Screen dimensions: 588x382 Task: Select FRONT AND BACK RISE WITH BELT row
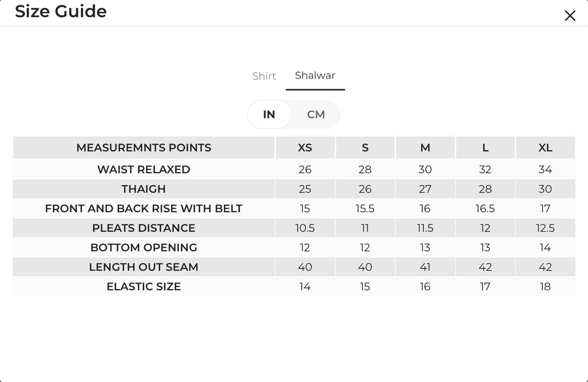(294, 208)
